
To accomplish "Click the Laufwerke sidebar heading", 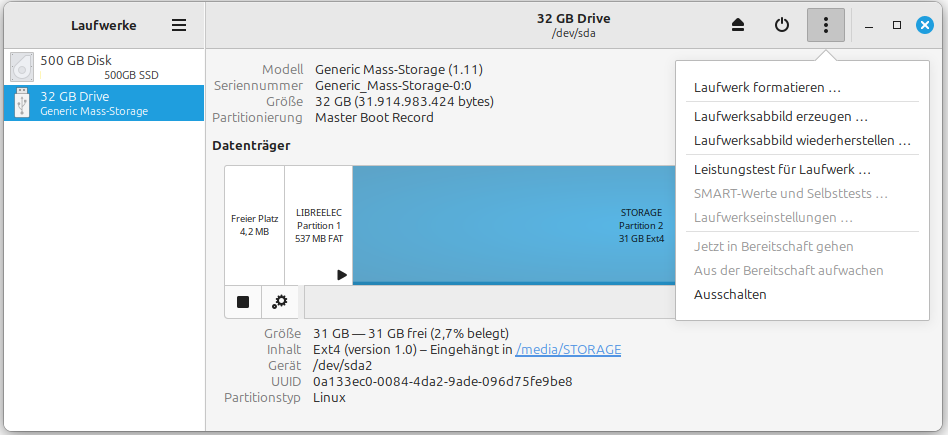I will click(x=103, y=25).
